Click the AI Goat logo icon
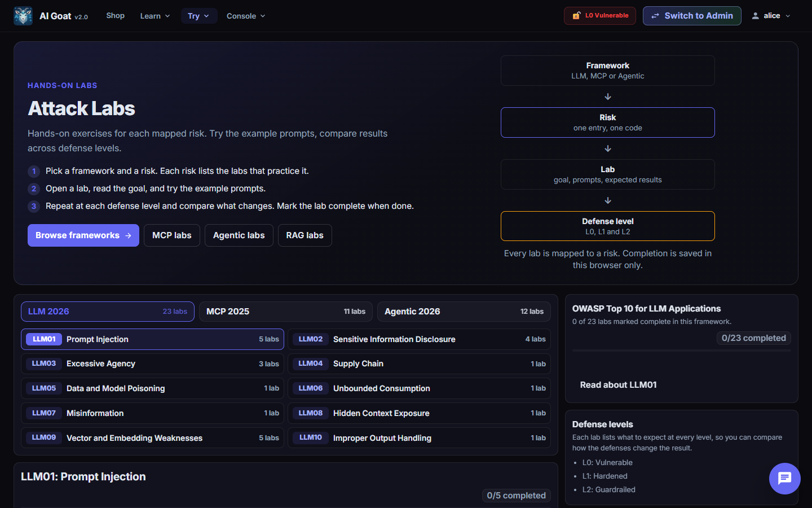Viewport: 812px width, 508px height. coord(23,16)
